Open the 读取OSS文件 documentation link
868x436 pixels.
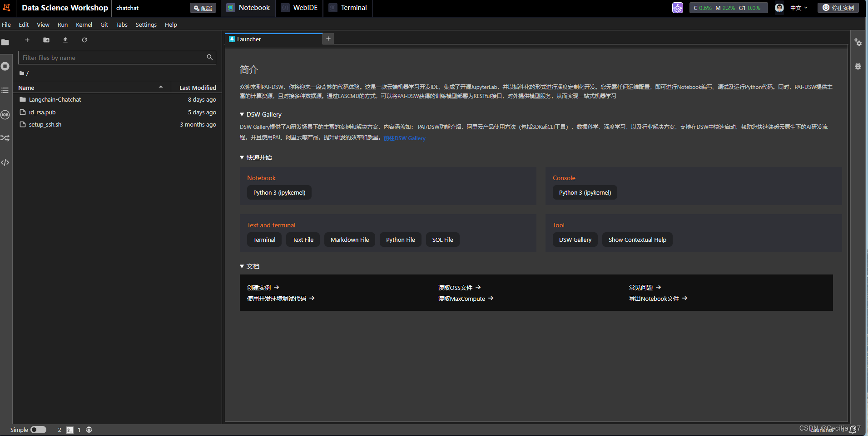(459, 288)
